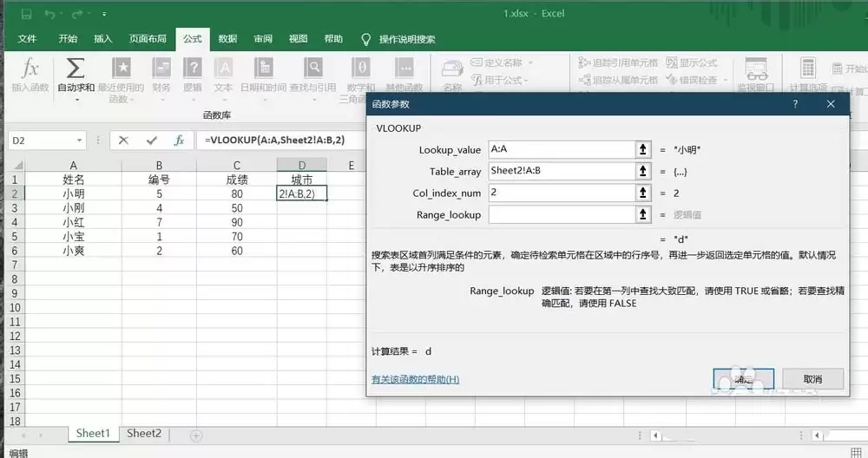Image resolution: width=868 pixels, height=458 pixels.
Task: Open the 有关该函数的帮助 link
Action: [x=415, y=379]
